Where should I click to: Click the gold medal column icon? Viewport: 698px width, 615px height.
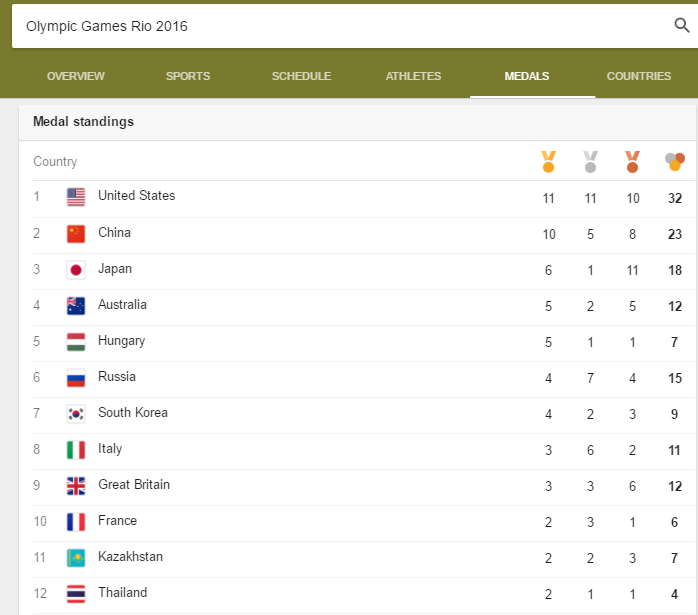[548, 162]
